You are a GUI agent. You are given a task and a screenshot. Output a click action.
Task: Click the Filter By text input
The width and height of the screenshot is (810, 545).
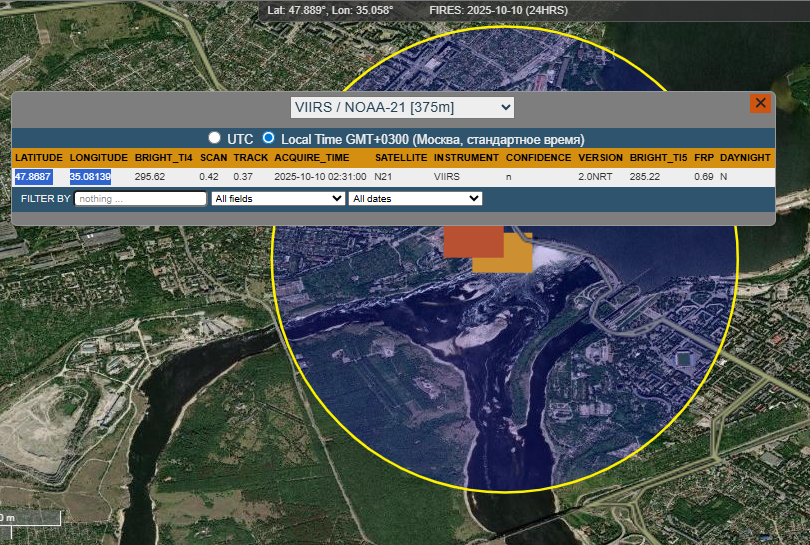(x=140, y=199)
